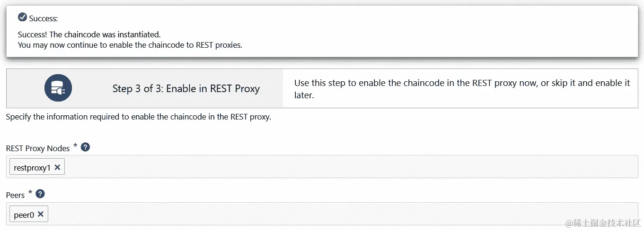This screenshot has height=231, width=644.
Task: Select the peer0 tag label
Action: coord(24,215)
